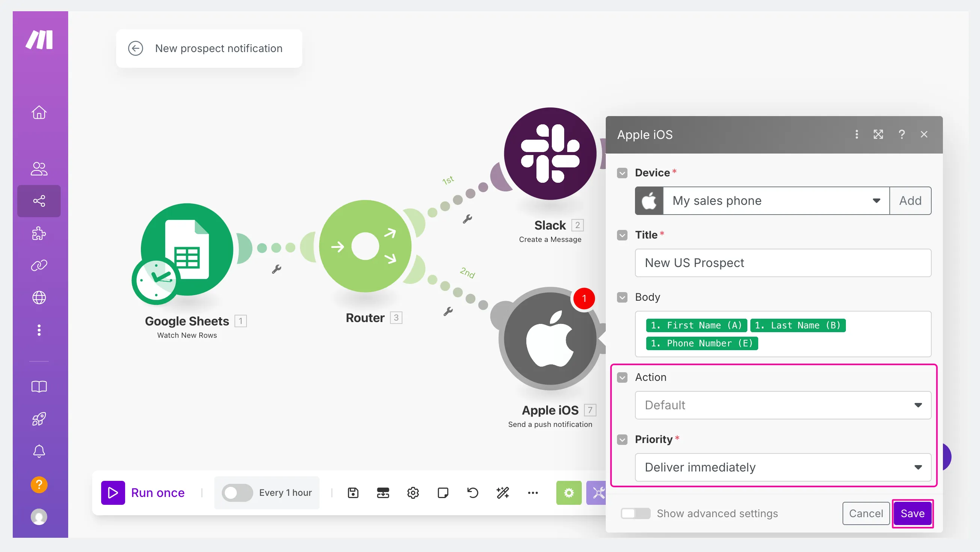Click the auto-align magic wand icon
Screen dimensions: 980x552
[x=503, y=493]
